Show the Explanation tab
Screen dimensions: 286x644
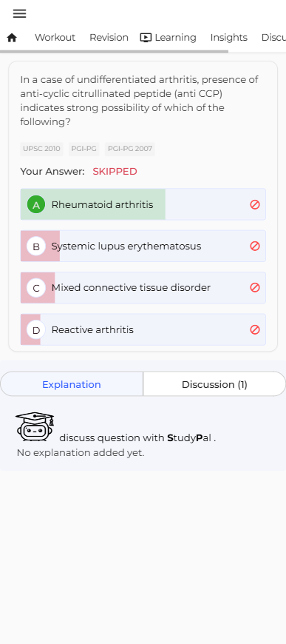[x=72, y=384]
